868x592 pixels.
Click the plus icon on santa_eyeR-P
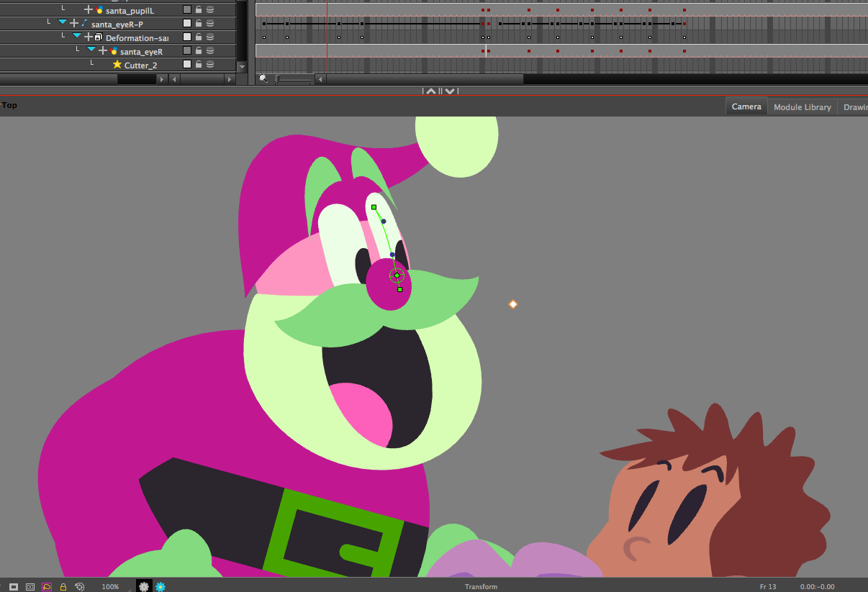[74, 24]
